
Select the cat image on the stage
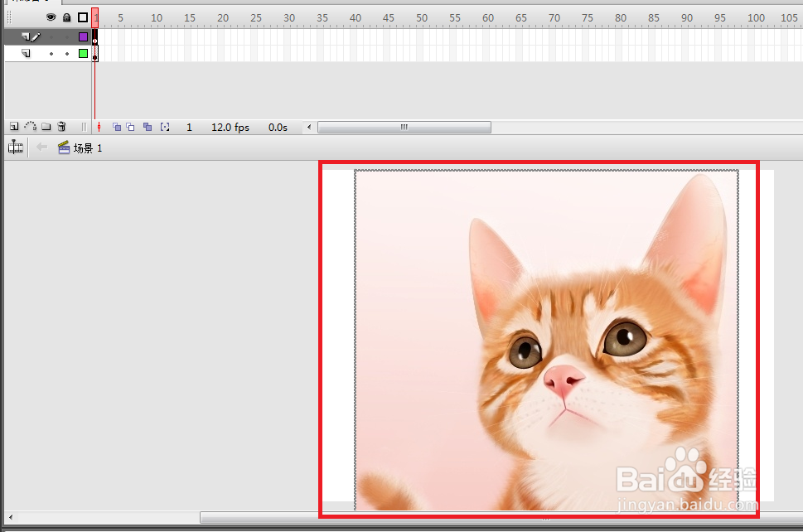coord(546,340)
